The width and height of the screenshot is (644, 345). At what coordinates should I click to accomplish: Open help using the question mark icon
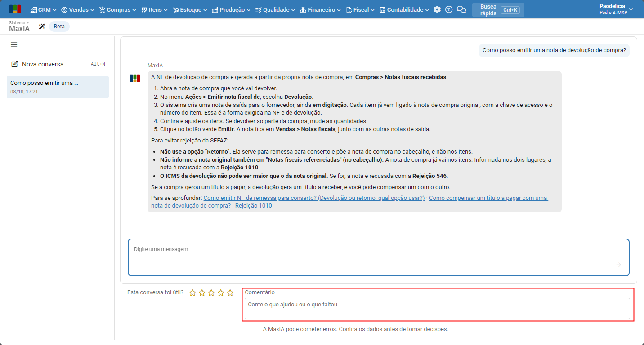click(x=449, y=9)
